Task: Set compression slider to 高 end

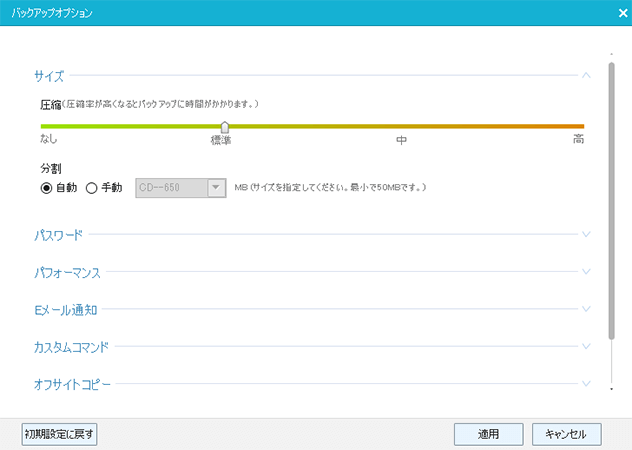Action: [582, 127]
